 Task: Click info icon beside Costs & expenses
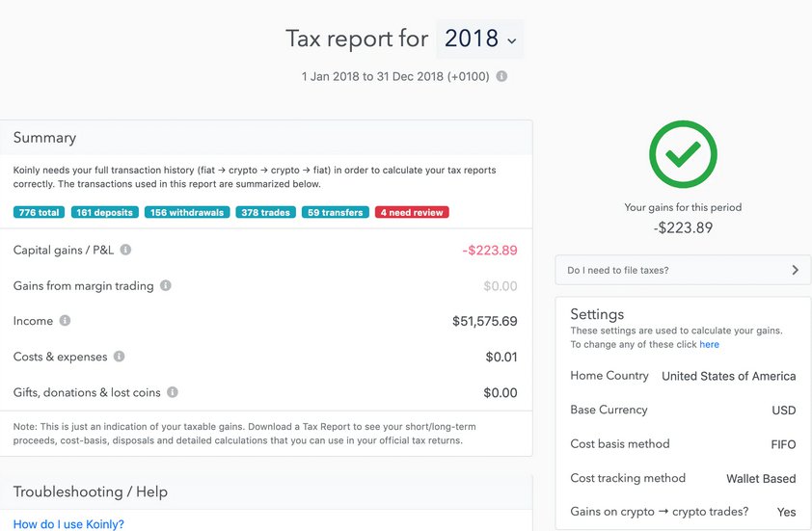pos(120,356)
